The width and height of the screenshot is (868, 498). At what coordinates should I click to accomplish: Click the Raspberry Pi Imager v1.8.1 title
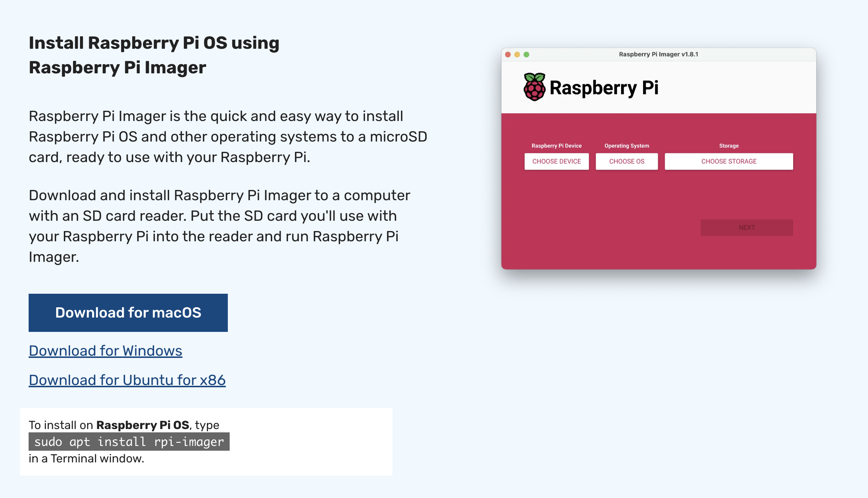point(659,54)
